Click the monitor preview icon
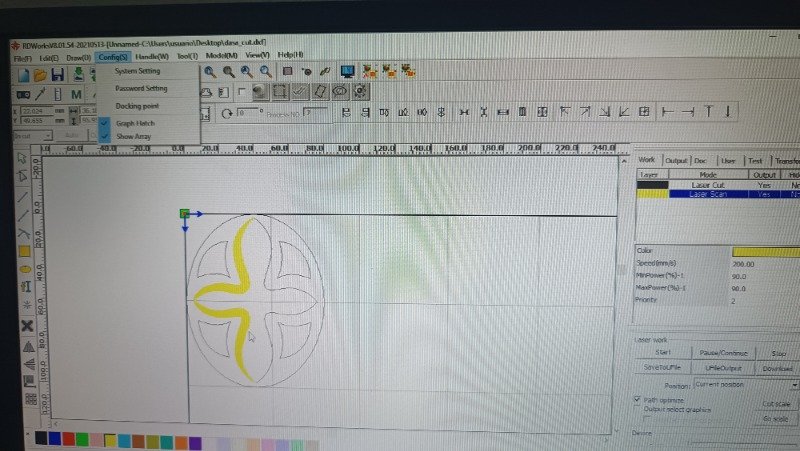Screen dimensions: 800x451 (347, 71)
